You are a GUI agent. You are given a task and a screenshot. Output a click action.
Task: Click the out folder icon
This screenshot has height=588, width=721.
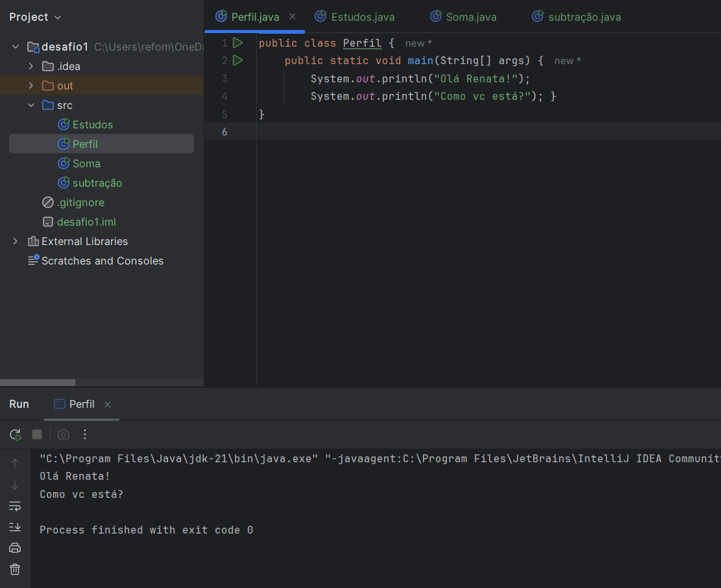click(x=48, y=86)
